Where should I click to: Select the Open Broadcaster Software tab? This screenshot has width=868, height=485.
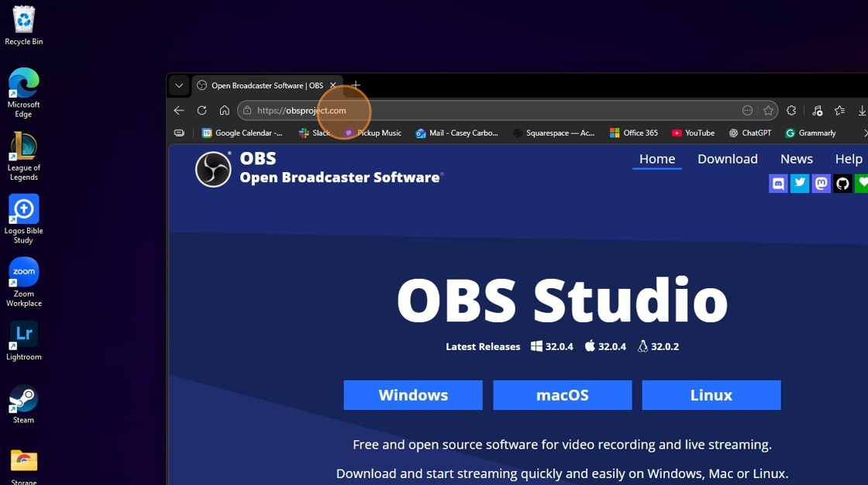click(268, 85)
